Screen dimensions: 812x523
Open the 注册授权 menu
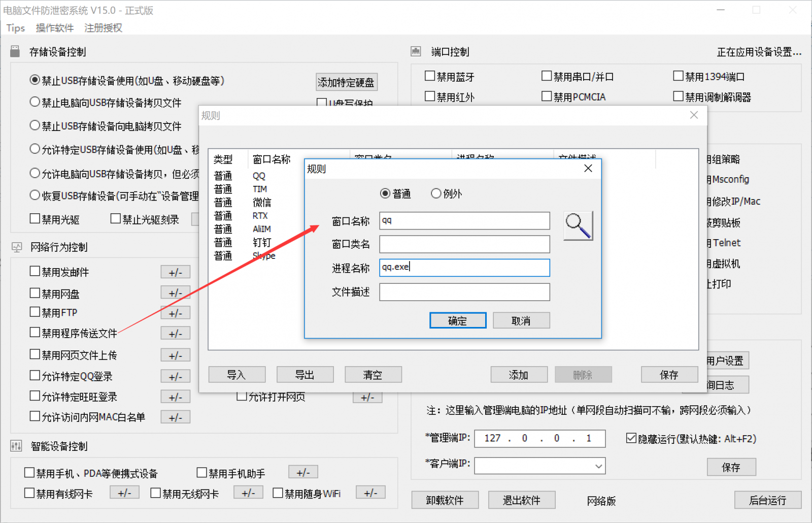coord(103,28)
